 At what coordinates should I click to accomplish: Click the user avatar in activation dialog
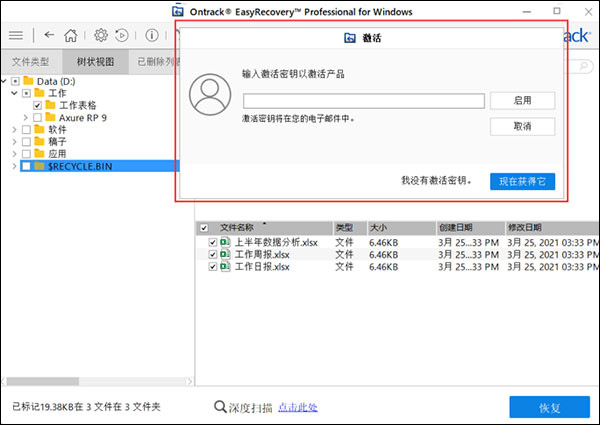point(210,94)
